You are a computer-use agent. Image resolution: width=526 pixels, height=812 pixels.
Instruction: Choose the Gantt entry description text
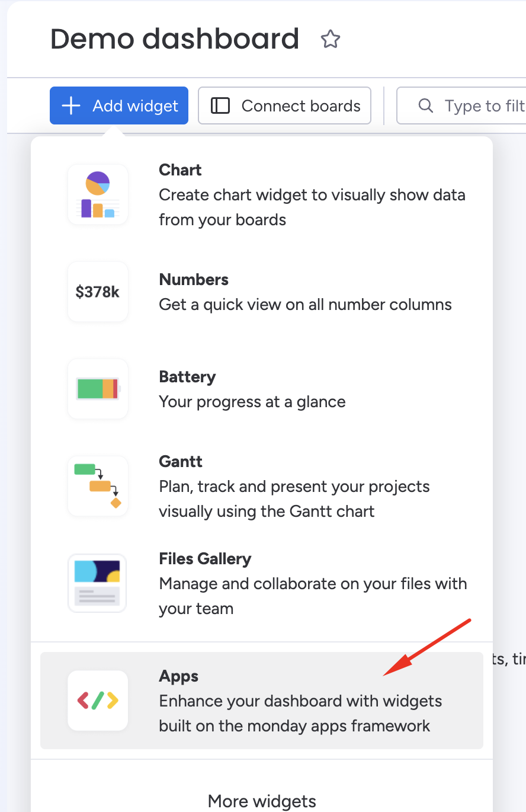(294, 498)
